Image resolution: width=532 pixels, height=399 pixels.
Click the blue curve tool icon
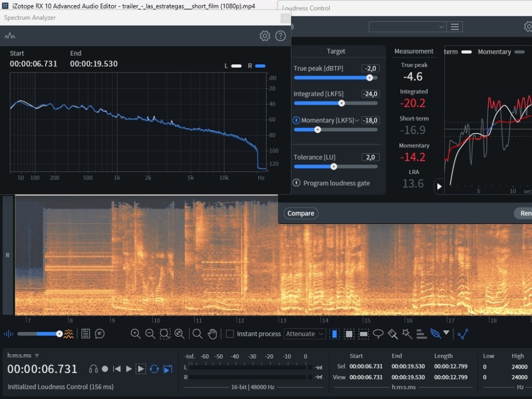pyautogui.click(x=462, y=334)
